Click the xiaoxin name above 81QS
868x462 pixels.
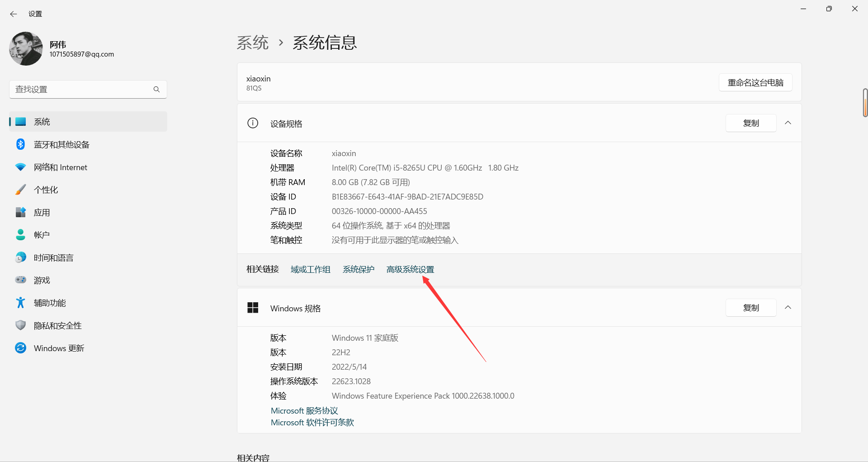pyautogui.click(x=259, y=79)
